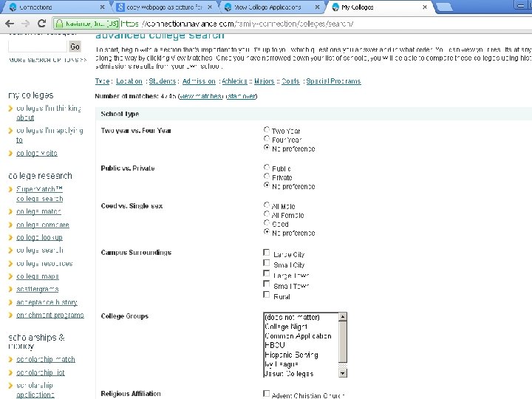This screenshot has width=532, height=399.
Task: Open SuperMatch college search link
Action: (40, 194)
